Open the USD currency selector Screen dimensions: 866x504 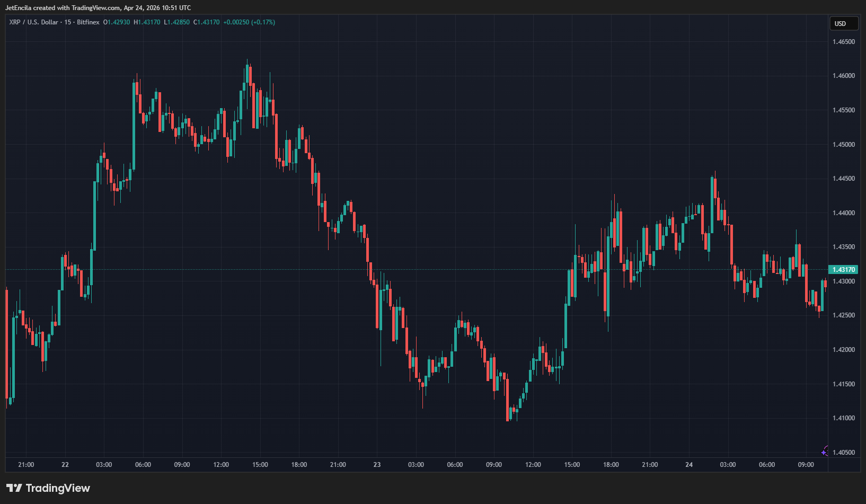(843, 23)
